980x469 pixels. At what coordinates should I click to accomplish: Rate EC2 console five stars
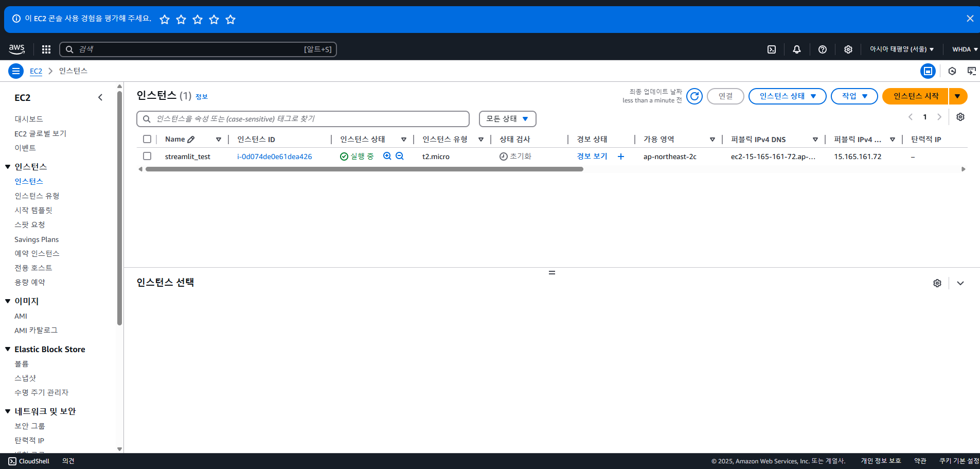click(x=230, y=20)
